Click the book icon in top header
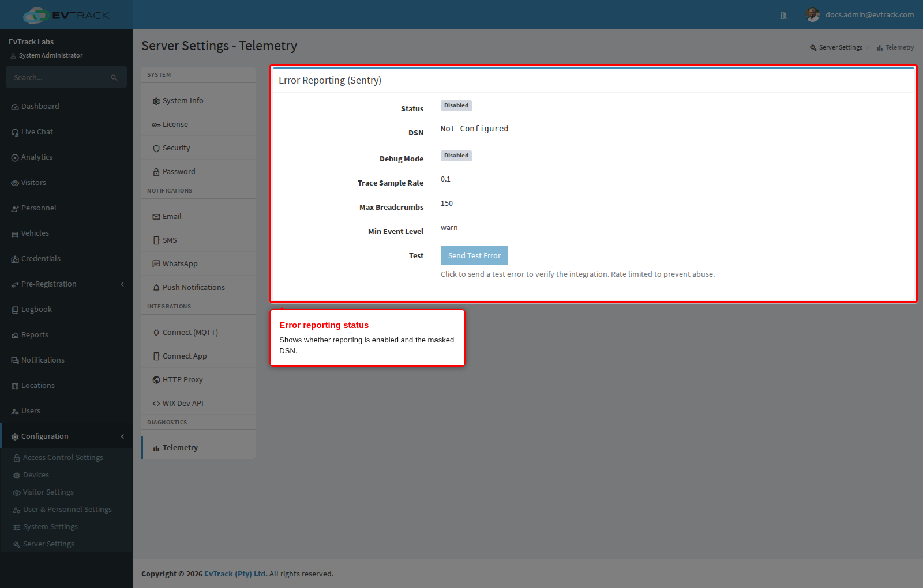This screenshot has width=923, height=588. pos(783,16)
